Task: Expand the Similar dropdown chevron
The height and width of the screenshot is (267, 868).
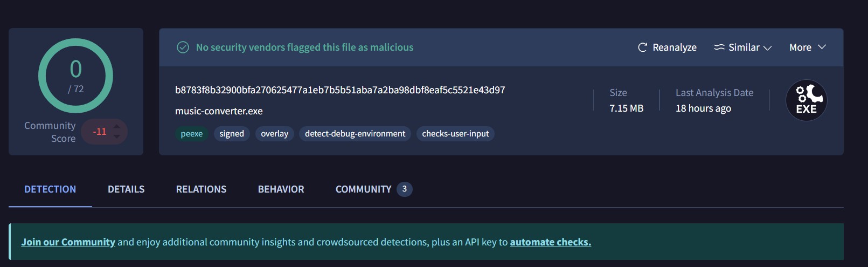Action: click(767, 48)
